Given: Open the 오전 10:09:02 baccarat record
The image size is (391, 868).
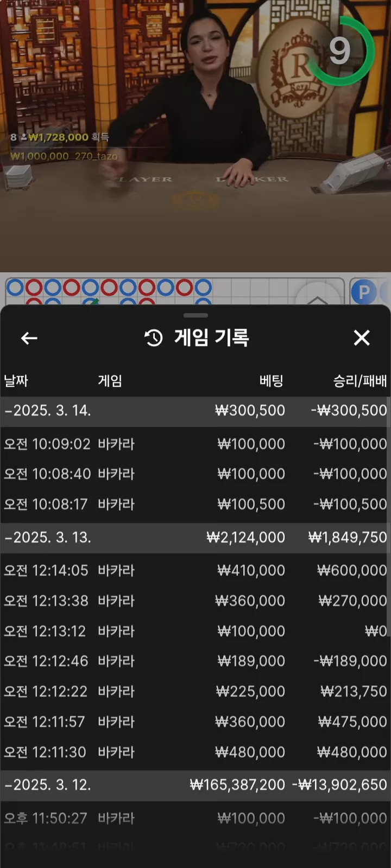Looking at the screenshot, I should [195, 444].
